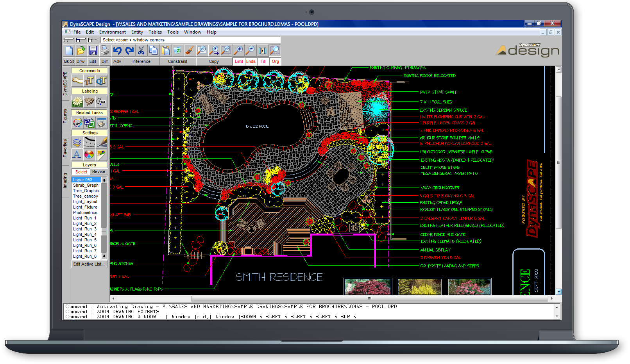Open the Help menu
Viewport: 630px width, 364px height.
[211, 32]
